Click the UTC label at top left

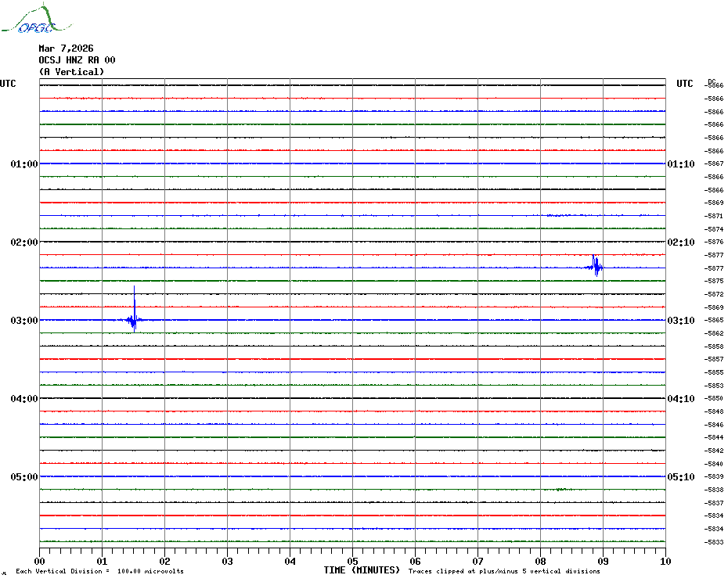coord(8,84)
